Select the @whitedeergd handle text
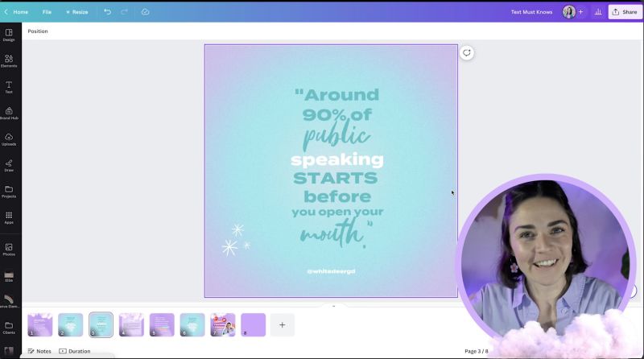Image resolution: width=644 pixels, height=359 pixels. pyautogui.click(x=331, y=271)
